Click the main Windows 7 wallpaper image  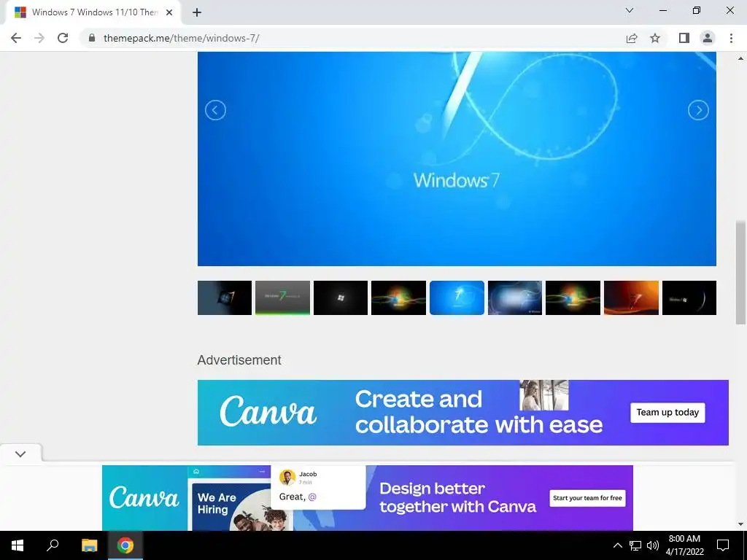457,158
